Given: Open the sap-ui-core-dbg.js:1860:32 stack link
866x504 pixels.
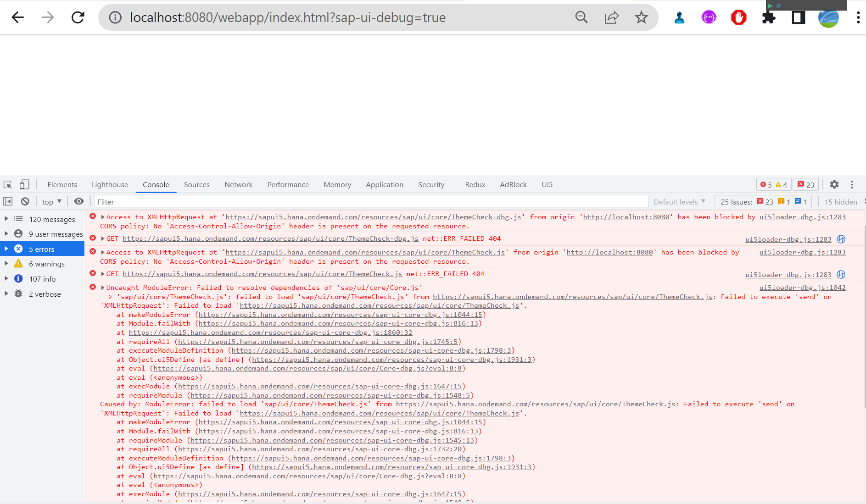Looking at the screenshot, I should [x=270, y=332].
